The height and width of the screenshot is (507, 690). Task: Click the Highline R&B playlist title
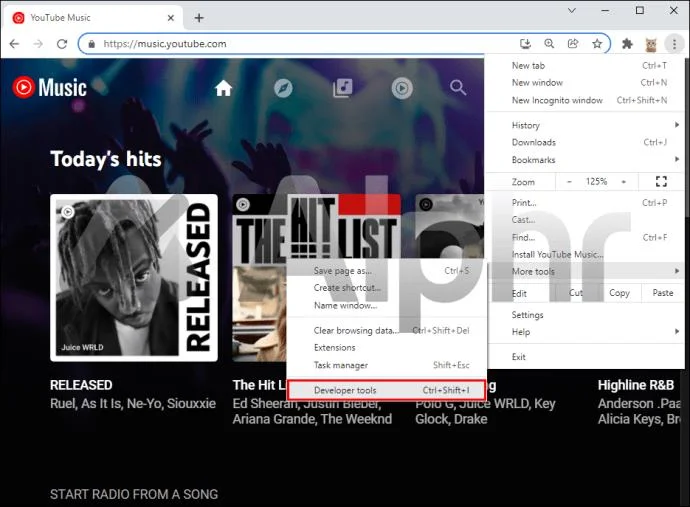coord(636,385)
